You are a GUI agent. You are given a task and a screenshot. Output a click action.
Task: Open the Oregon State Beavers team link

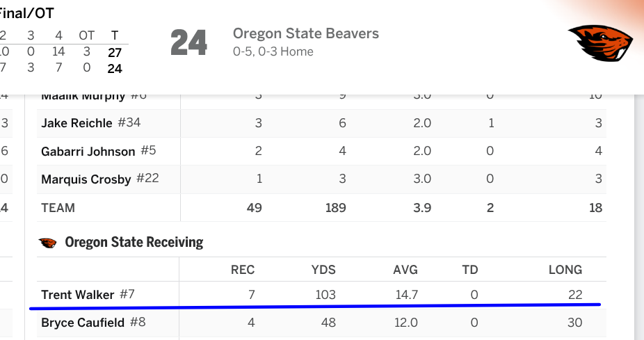point(305,33)
